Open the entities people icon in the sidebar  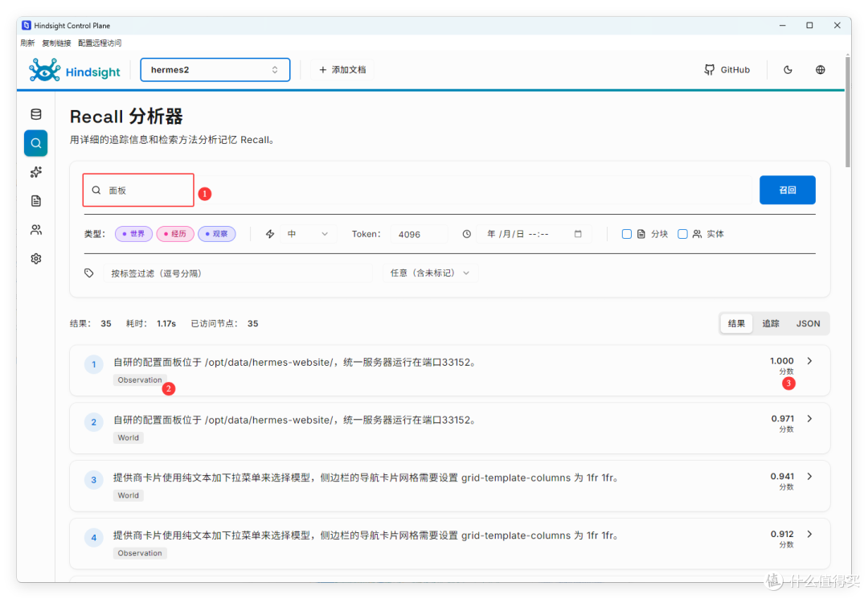coord(36,230)
